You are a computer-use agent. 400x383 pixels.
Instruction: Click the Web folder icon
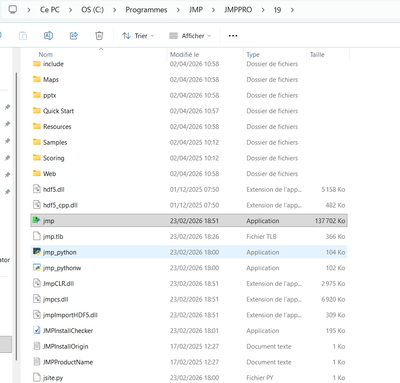coord(37,173)
